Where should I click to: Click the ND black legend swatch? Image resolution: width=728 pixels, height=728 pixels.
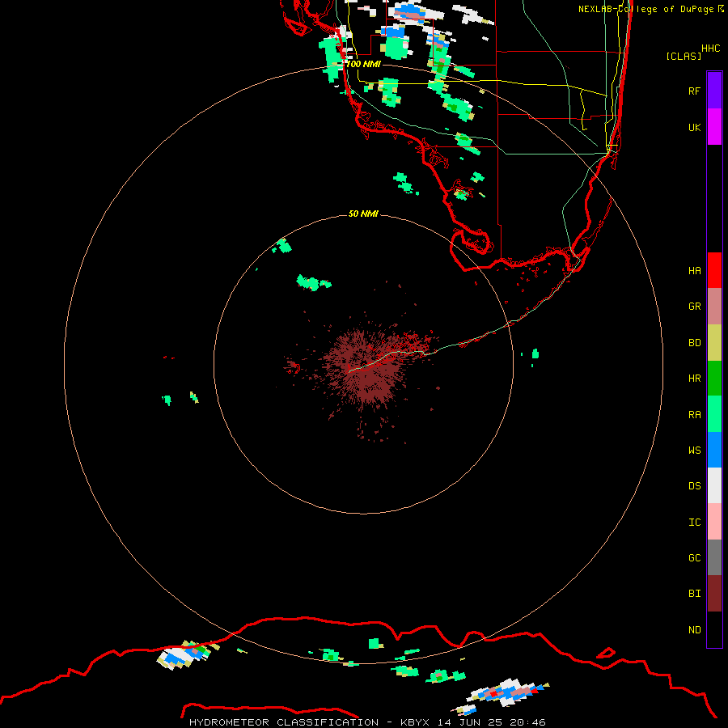tap(714, 629)
